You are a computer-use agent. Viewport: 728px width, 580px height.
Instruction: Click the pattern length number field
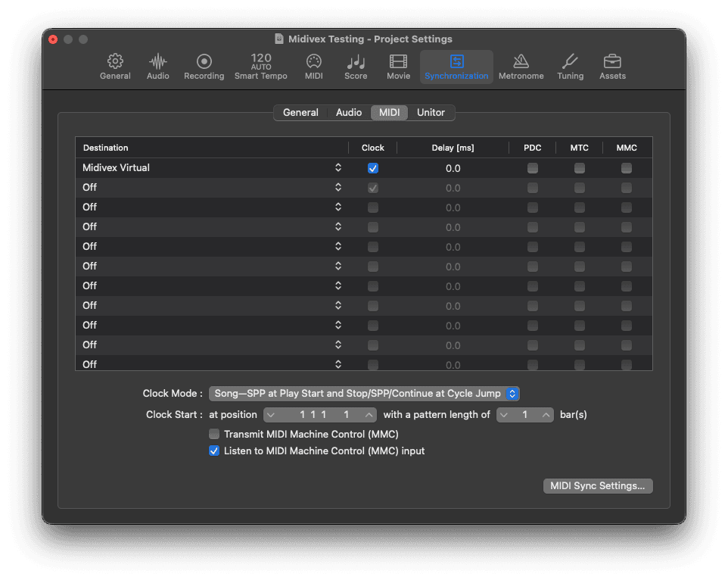[524, 415]
